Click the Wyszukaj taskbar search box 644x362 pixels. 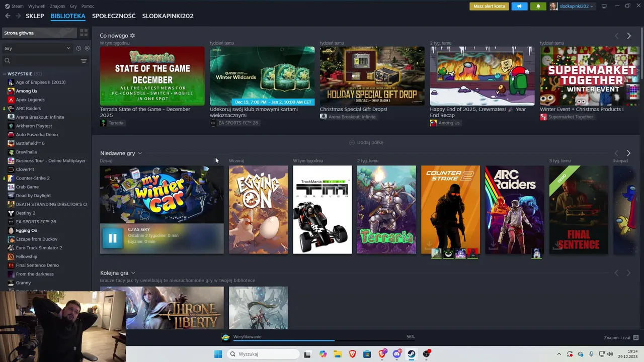pos(262,354)
